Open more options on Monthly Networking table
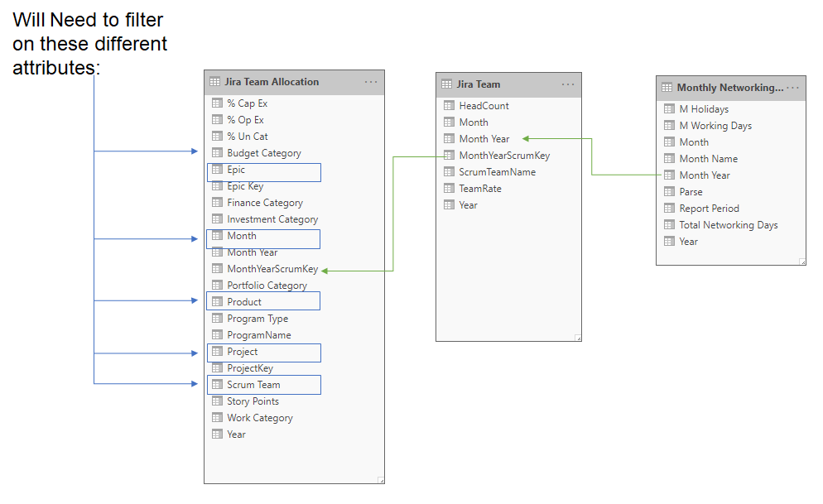Viewport: 823px width, 504px height. click(x=793, y=88)
